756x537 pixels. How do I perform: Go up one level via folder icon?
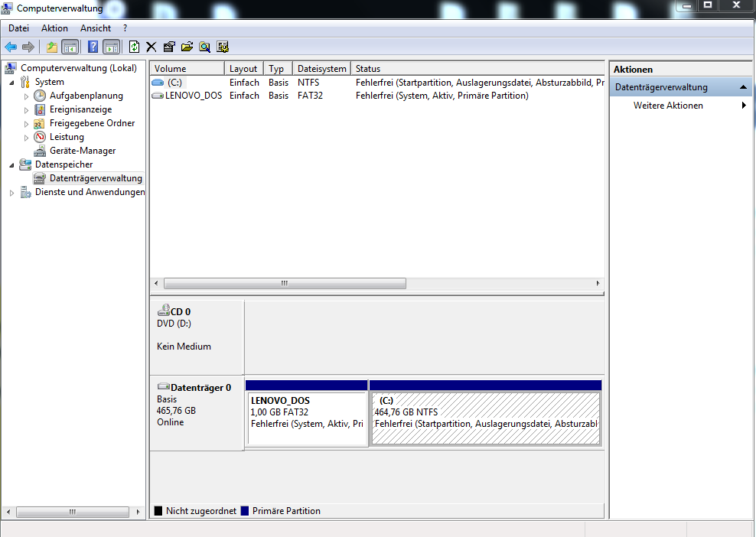52,47
